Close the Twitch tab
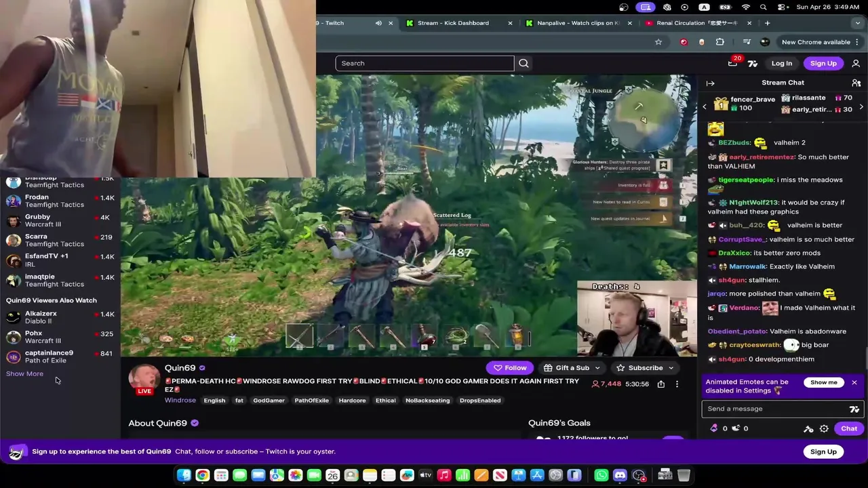 [391, 23]
